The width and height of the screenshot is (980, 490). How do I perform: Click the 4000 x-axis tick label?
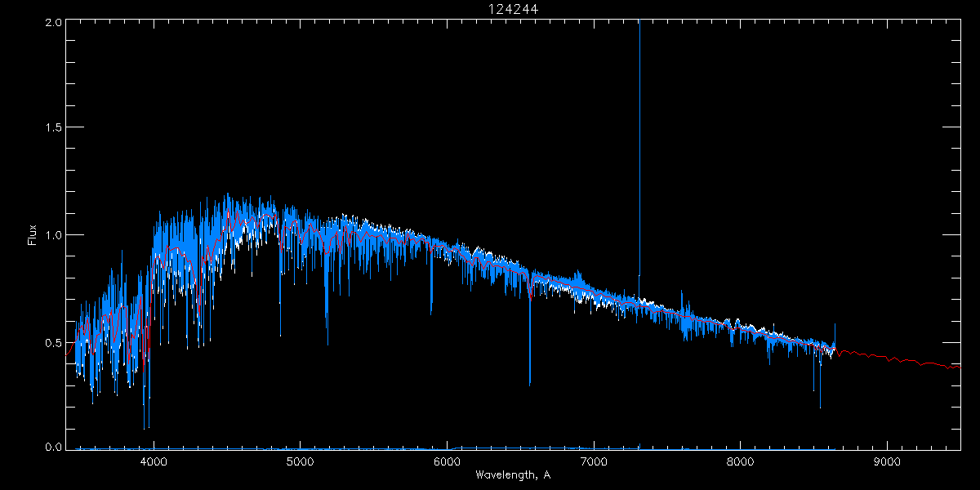click(154, 461)
